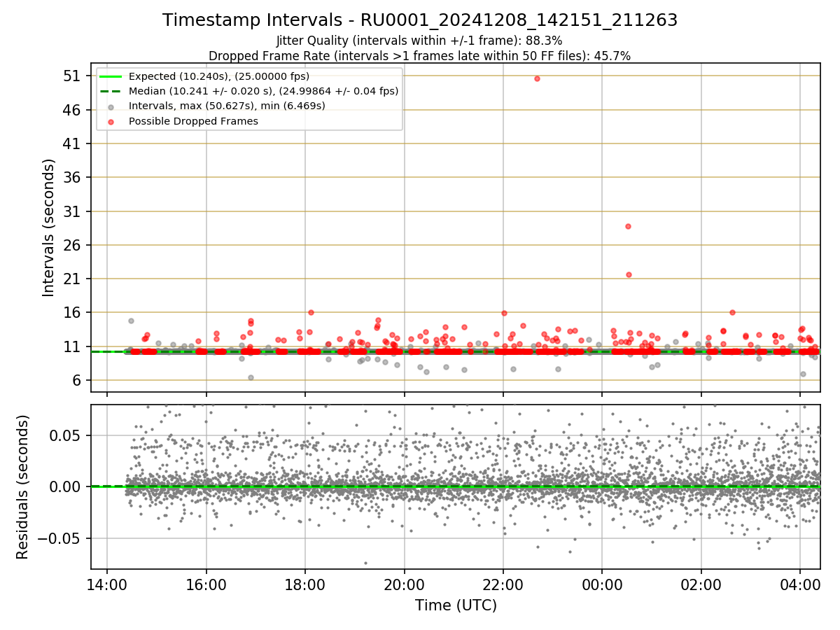
Task: Click the plot title 'Timestamp Intervals - RU0001_20241208_142151_211263'
Action: pos(420,20)
